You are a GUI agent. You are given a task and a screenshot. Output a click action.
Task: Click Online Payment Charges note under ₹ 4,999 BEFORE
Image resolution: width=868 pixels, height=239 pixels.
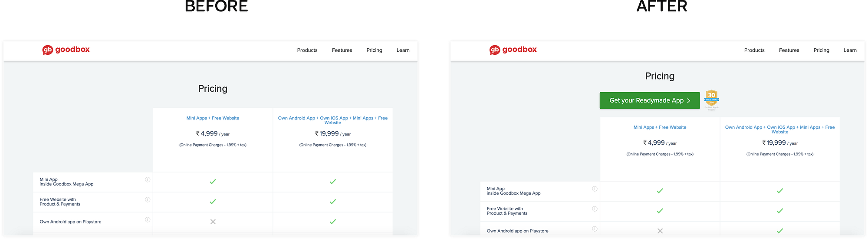coord(213,145)
